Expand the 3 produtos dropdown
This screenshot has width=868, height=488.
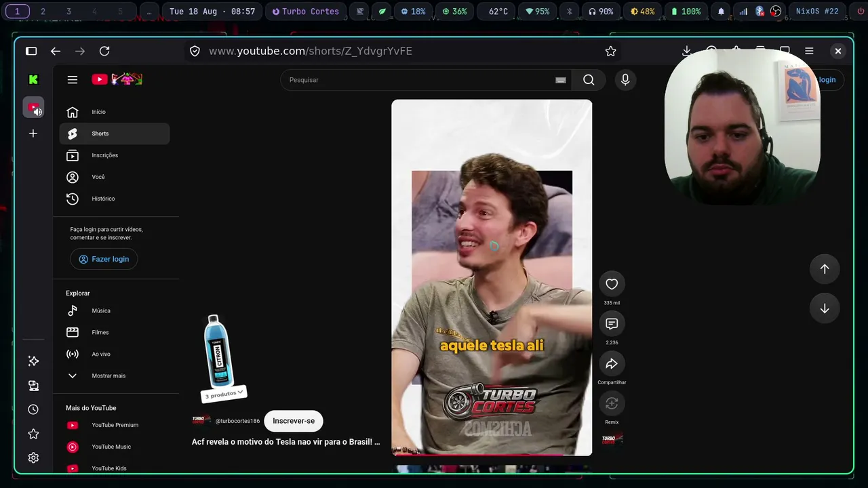(224, 394)
